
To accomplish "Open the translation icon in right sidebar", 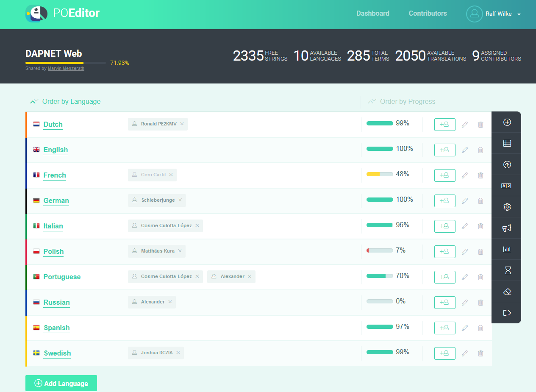I will point(507,186).
